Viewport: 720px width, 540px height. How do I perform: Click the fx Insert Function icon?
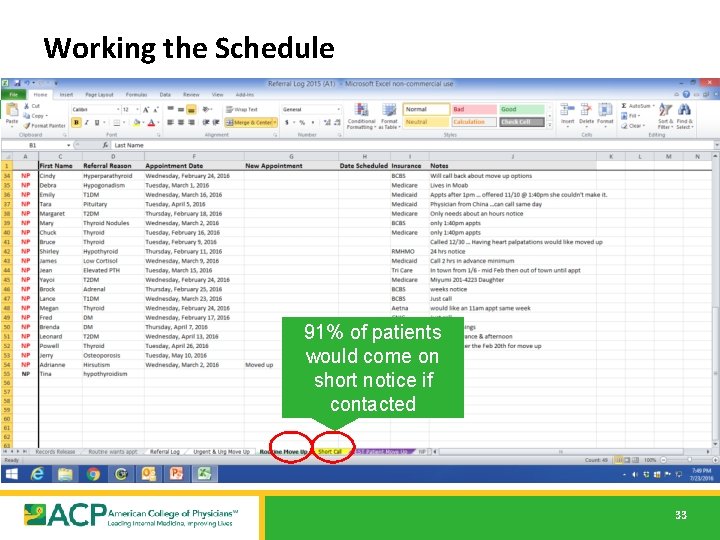pos(105,145)
